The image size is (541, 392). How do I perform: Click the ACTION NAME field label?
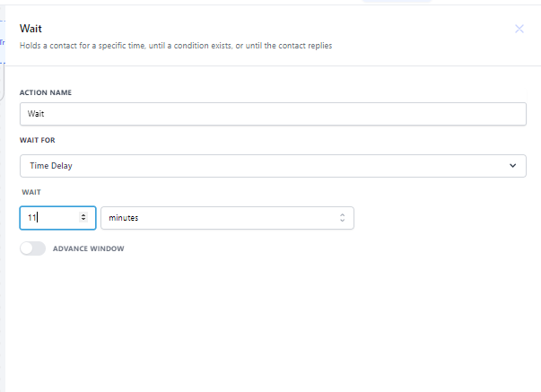click(46, 92)
